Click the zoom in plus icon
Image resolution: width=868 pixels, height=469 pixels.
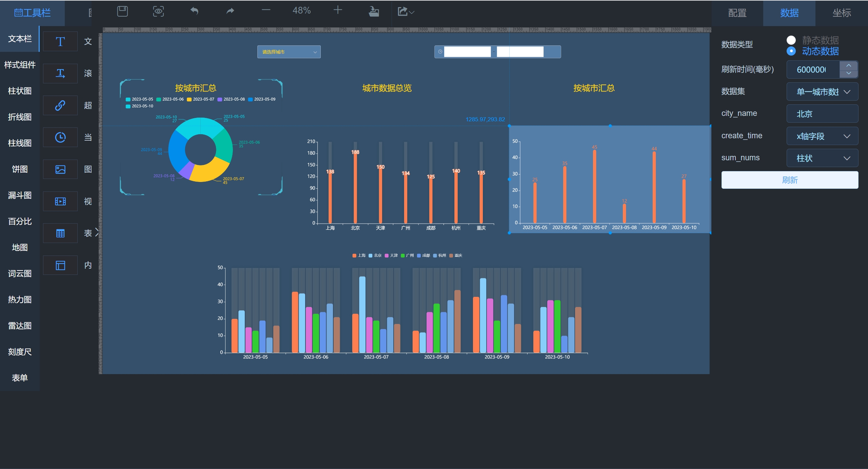pos(338,10)
